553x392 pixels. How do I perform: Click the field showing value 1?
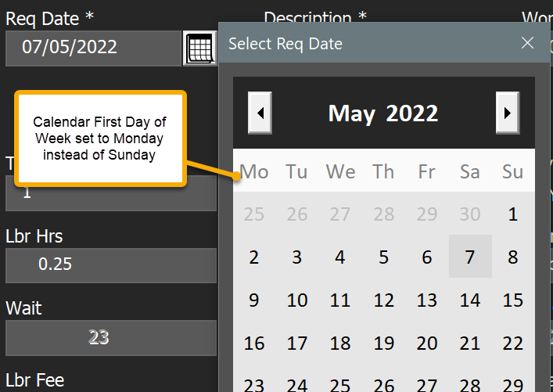pyautogui.click(x=110, y=192)
